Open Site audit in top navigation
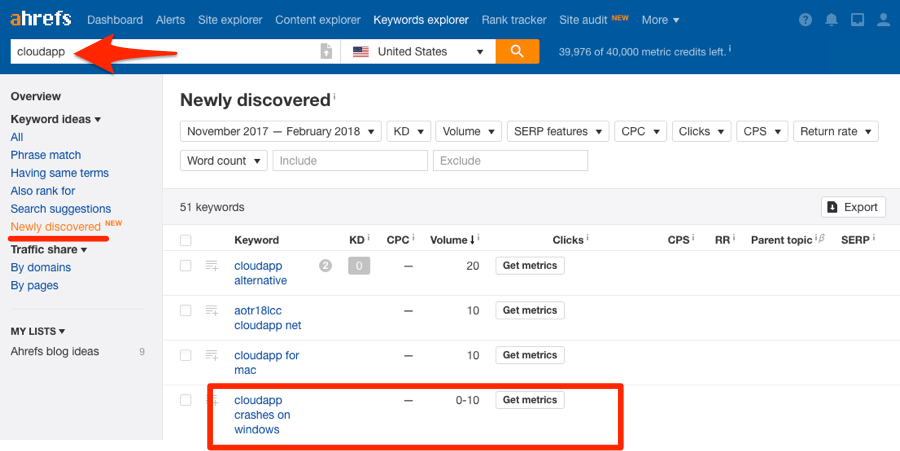Image resolution: width=900 pixels, height=451 pixels. 584,20
